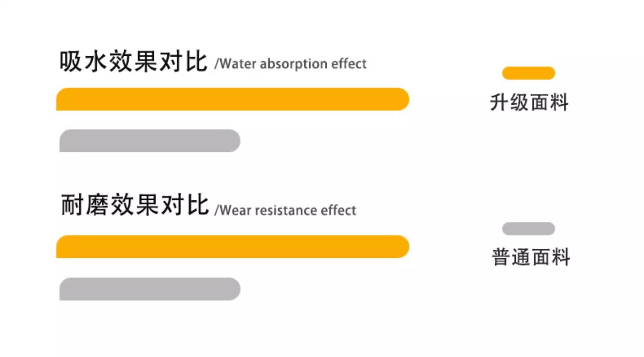The height and width of the screenshot is (357, 644).
Task: Click right end of orange absorption bar
Action: click(x=401, y=99)
